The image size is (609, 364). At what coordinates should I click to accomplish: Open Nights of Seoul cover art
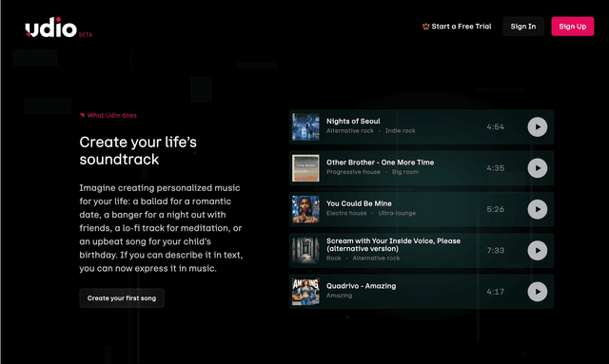pos(305,127)
